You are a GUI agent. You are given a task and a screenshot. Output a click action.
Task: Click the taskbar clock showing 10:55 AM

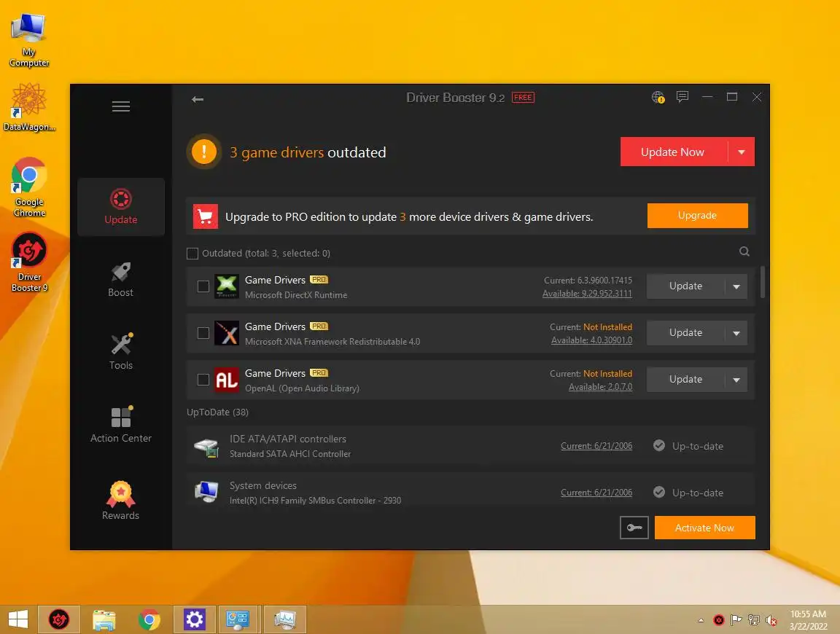[808, 620]
